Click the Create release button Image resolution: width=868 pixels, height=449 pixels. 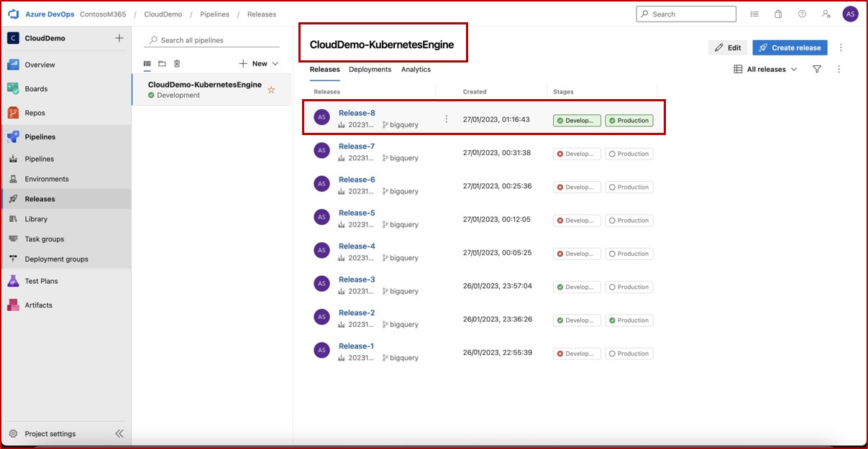789,47
